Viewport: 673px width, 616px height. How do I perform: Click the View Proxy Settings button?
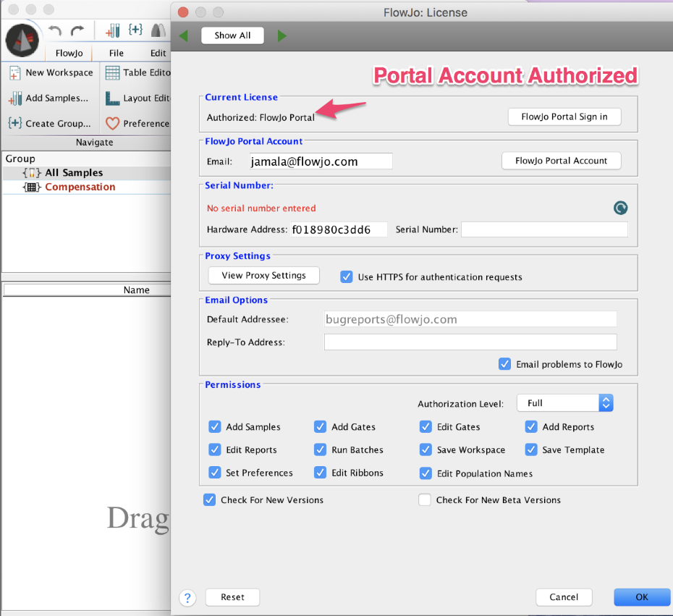click(x=264, y=276)
